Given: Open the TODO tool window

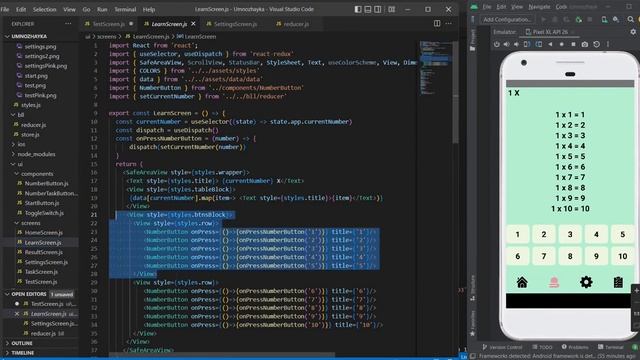Looking at the screenshot, I should 542,347.
